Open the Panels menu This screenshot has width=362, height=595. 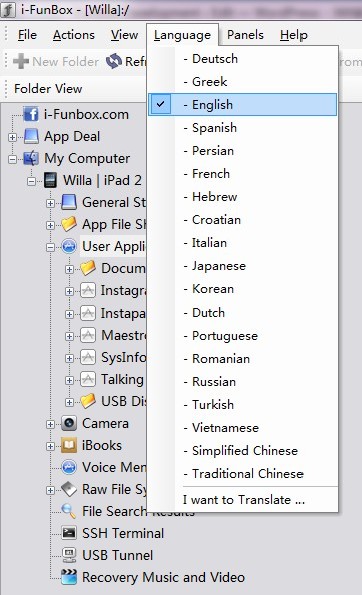[245, 35]
